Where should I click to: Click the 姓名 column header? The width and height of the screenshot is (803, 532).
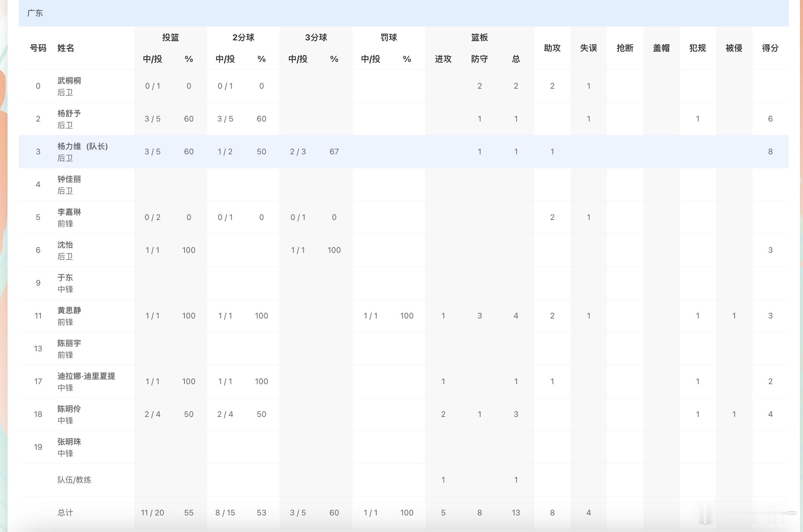tap(66, 48)
